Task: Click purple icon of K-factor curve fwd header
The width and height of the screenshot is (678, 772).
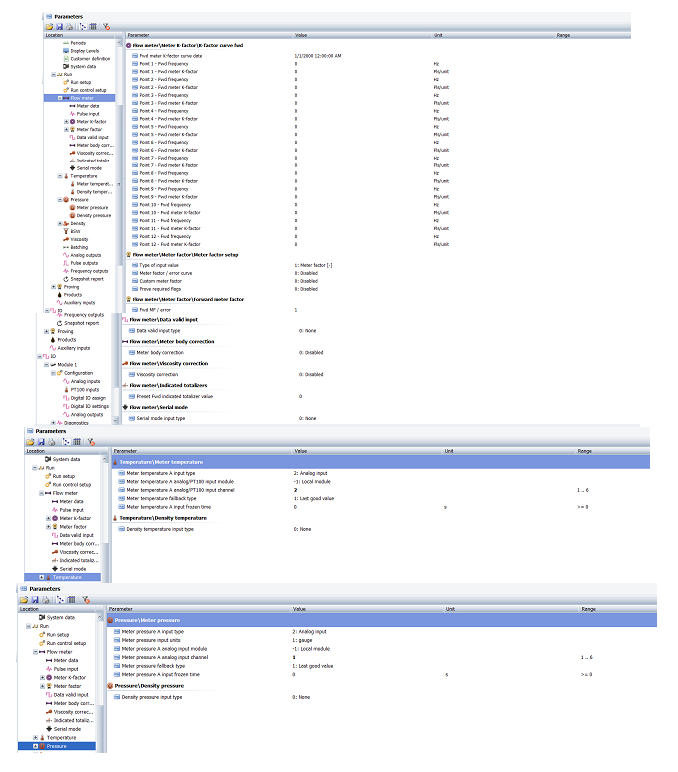Action: point(129,45)
